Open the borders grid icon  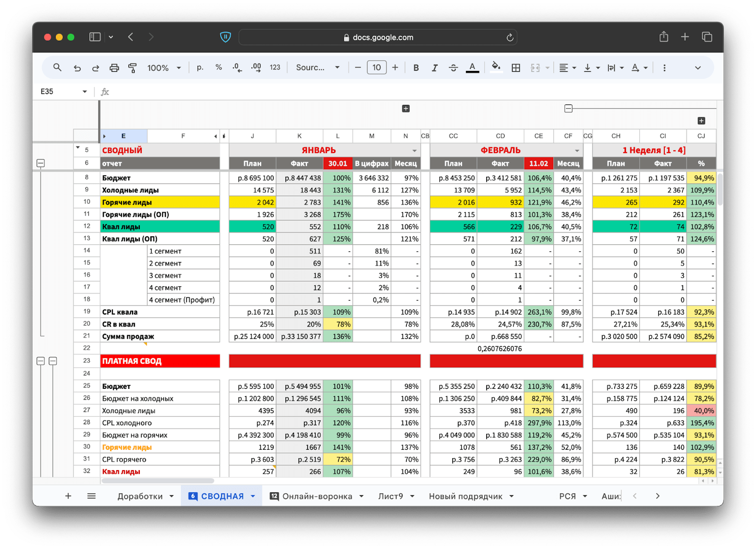pyautogui.click(x=516, y=68)
